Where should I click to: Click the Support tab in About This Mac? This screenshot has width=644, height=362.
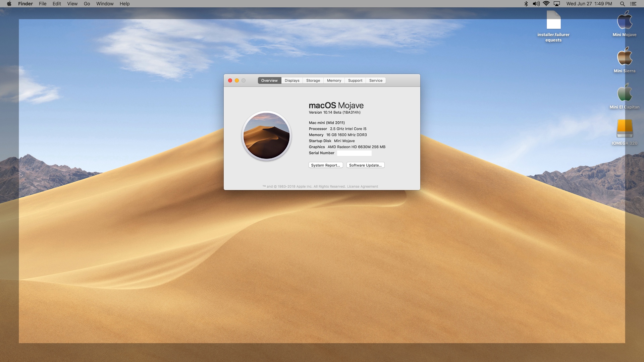[x=355, y=80]
